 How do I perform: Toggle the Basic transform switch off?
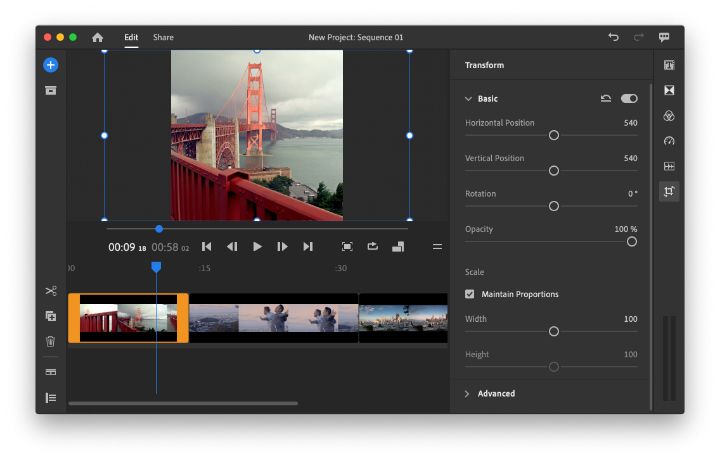(x=629, y=99)
